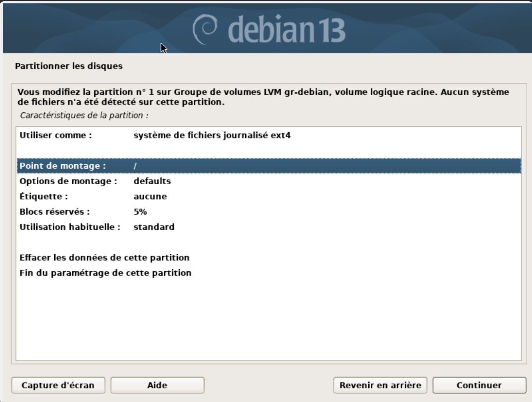Select the 'Utiliser comme' ext4 row

[x=269, y=135]
